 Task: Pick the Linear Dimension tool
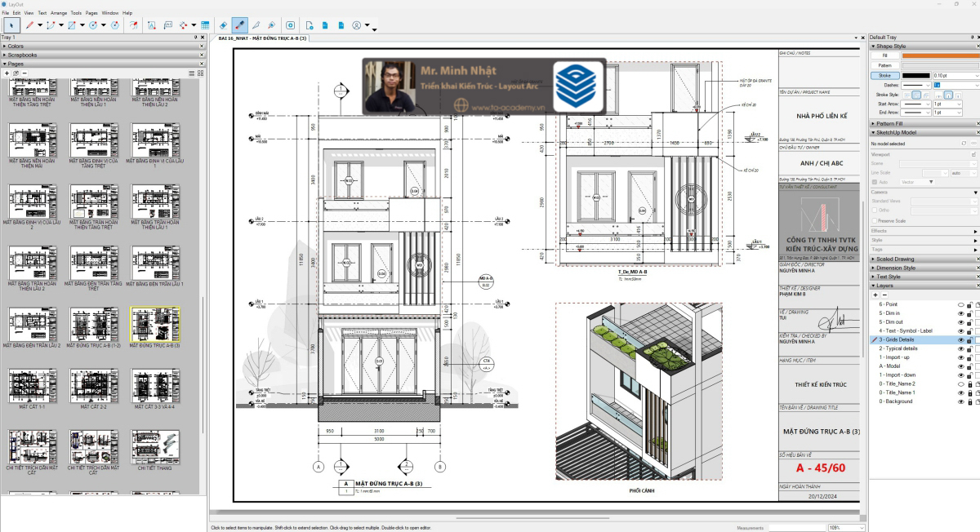point(183,25)
